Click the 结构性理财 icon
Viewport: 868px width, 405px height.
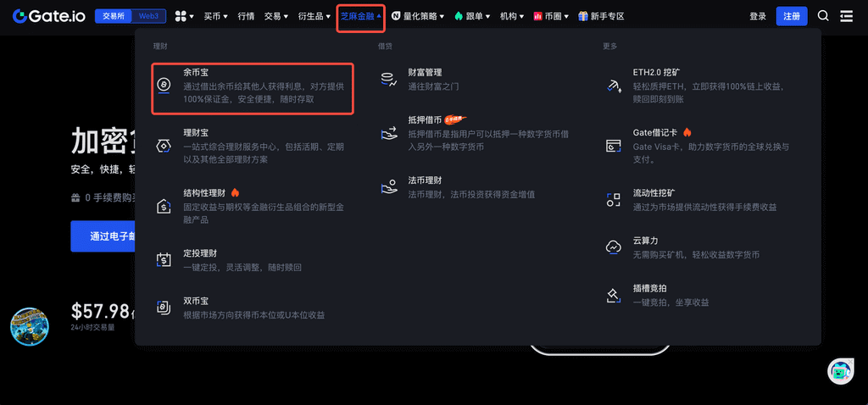click(164, 207)
